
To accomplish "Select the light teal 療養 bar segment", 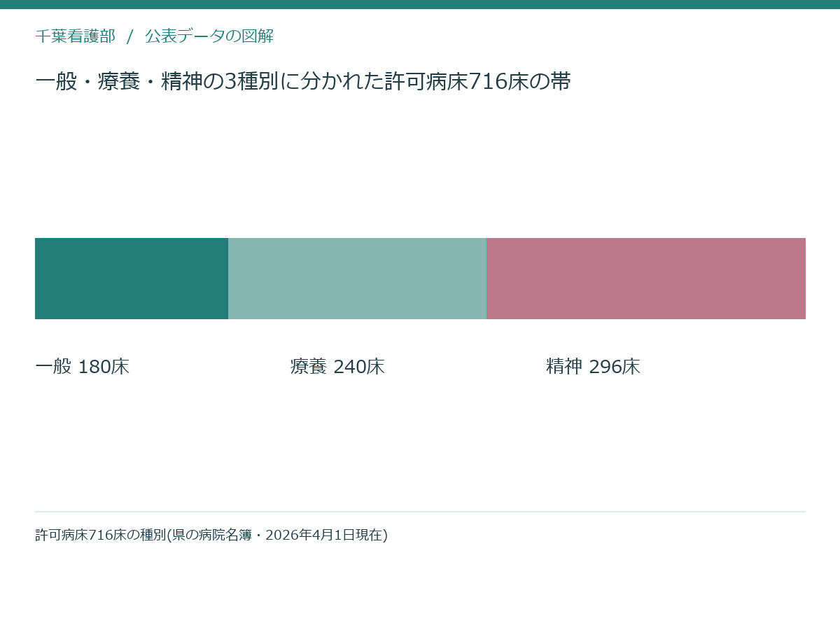I will (x=357, y=279).
